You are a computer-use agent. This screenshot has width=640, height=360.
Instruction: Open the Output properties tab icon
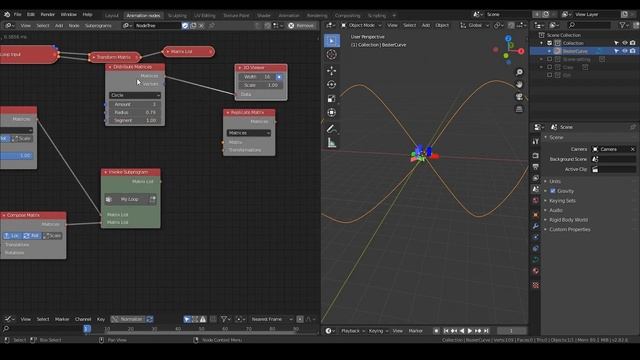pos(536,167)
